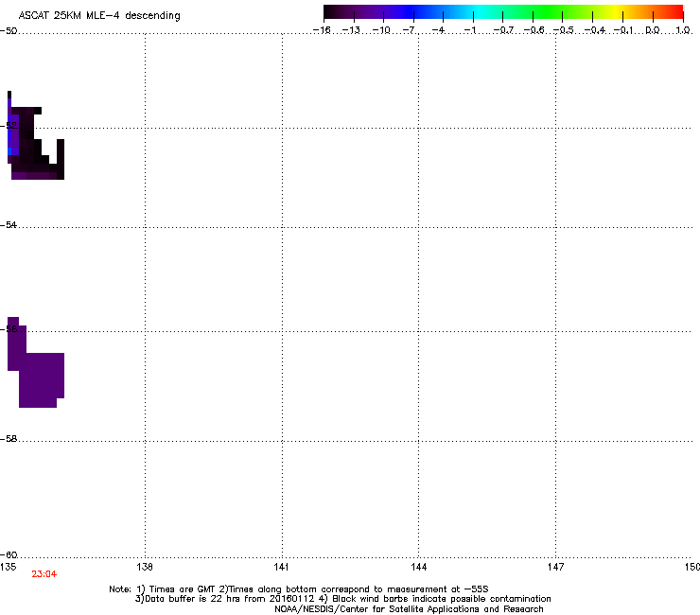Click the red end of the color bar
Screen dimensions: 700x615
click(674, 12)
